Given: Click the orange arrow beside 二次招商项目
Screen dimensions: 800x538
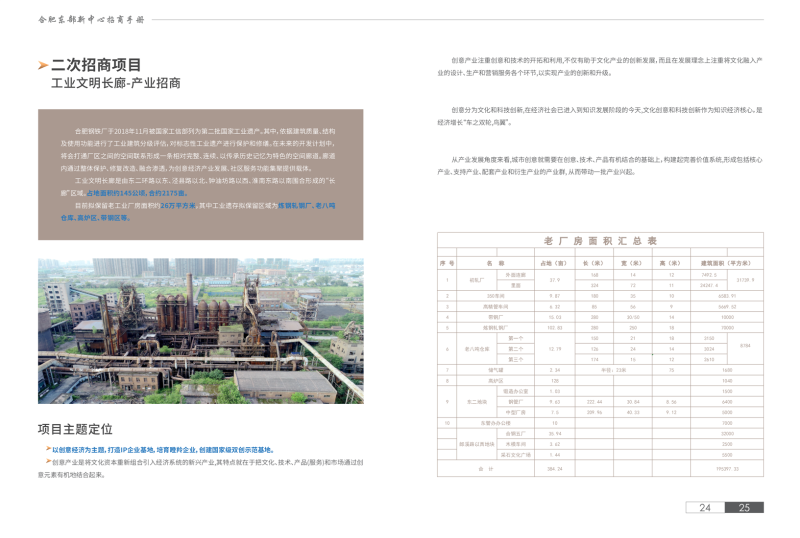Looking at the screenshot, I should [43, 66].
